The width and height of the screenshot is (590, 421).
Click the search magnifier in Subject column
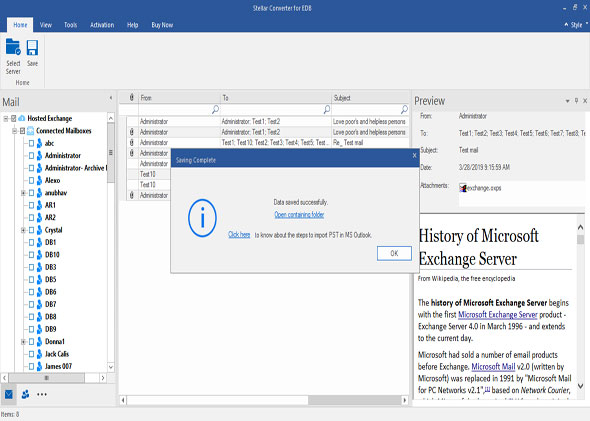coord(404,109)
